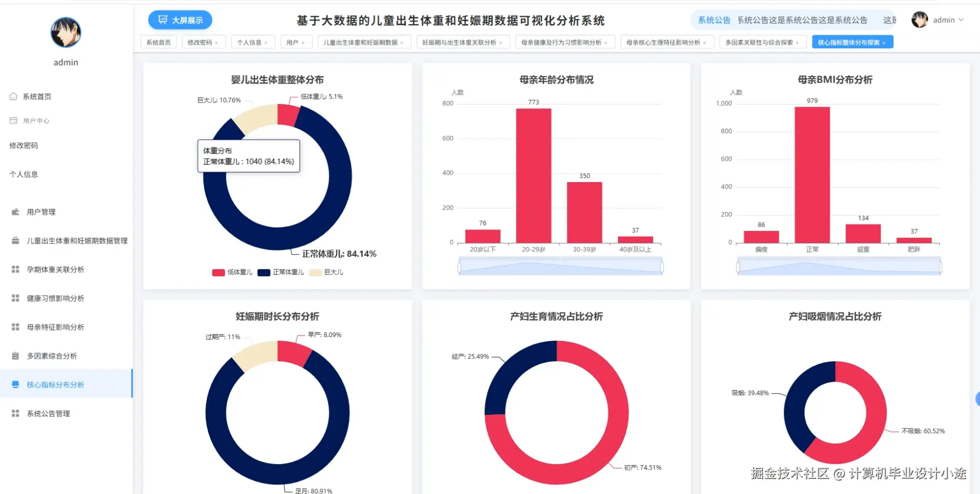
Task: Select the 孕期体重关联分析 grid icon
Action: click(14, 269)
